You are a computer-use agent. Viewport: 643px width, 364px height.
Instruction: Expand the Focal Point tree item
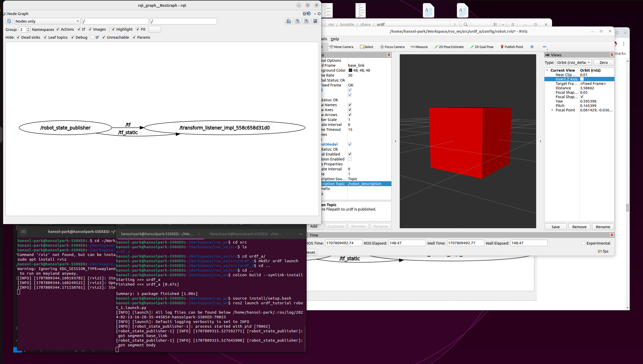(552, 110)
